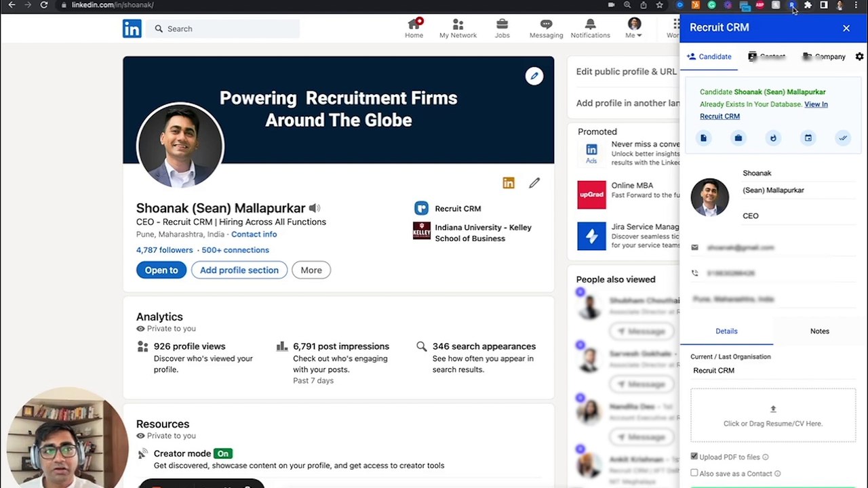
Task: Click View In Recruit CRM link
Action: tap(764, 110)
